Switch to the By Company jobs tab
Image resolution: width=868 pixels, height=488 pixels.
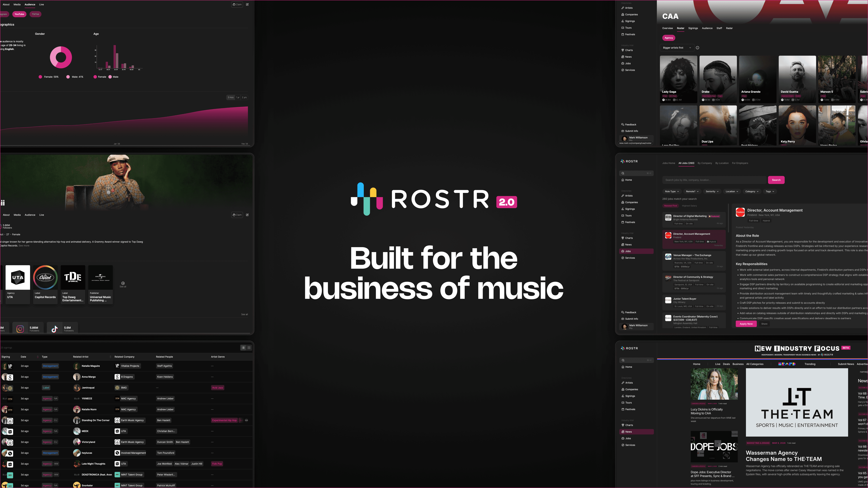tap(705, 163)
